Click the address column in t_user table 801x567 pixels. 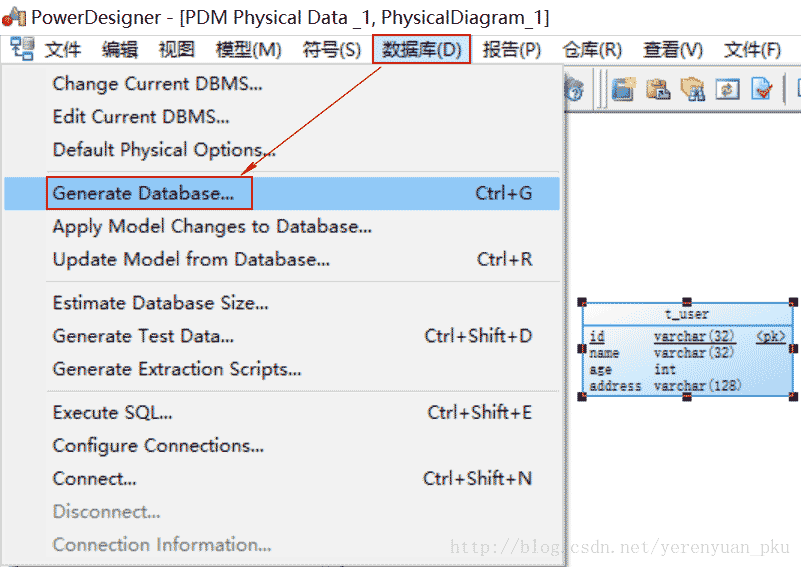[615, 386]
